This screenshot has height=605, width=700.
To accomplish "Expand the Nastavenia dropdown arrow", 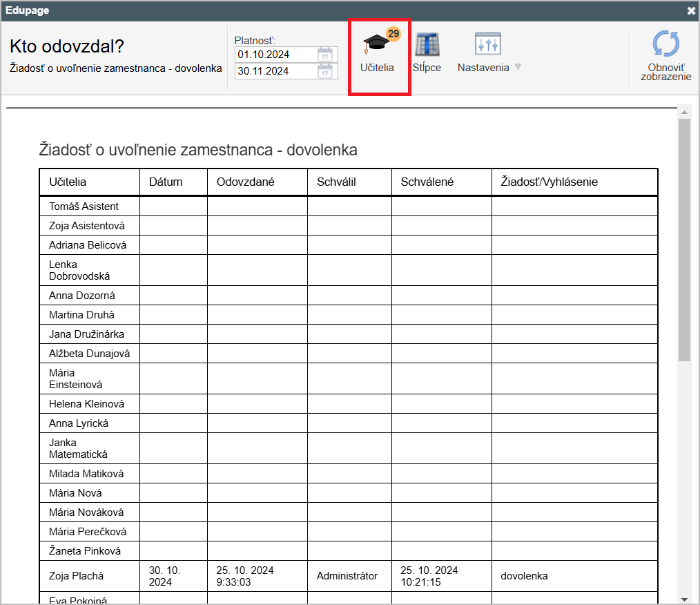I will (518, 68).
